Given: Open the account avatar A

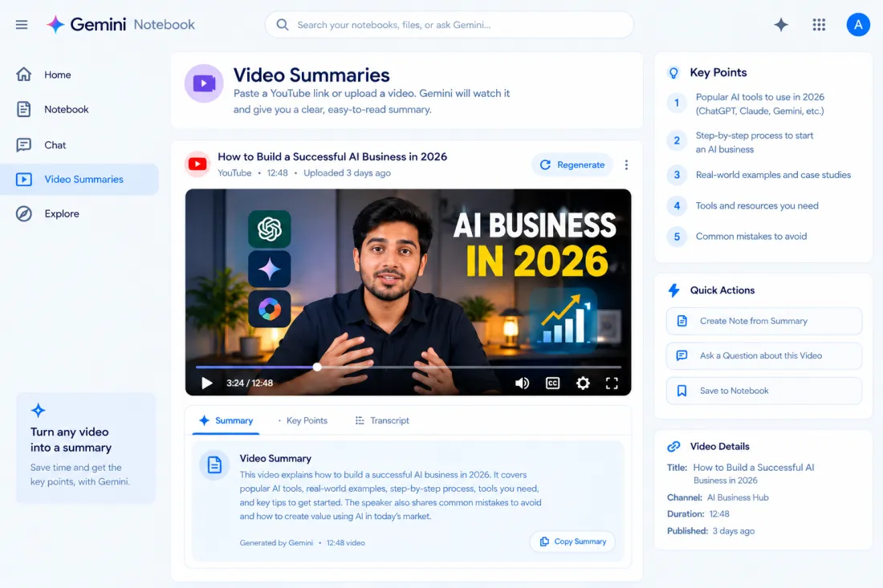Looking at the screenshot, I should (x=858, y=25).
